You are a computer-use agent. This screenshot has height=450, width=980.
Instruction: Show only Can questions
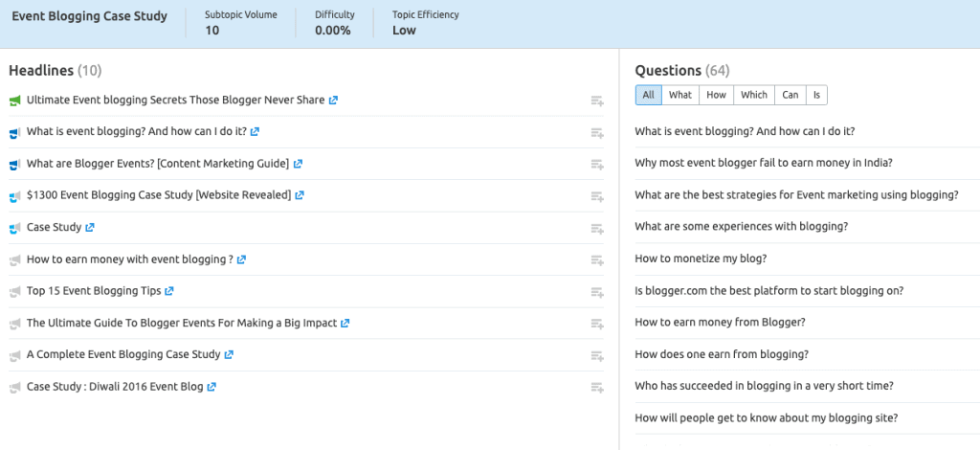click(790, 95)
